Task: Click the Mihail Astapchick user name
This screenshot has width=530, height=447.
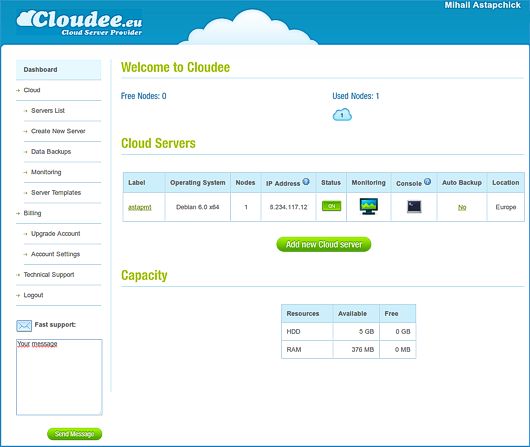Action: [x=483, y=5]
